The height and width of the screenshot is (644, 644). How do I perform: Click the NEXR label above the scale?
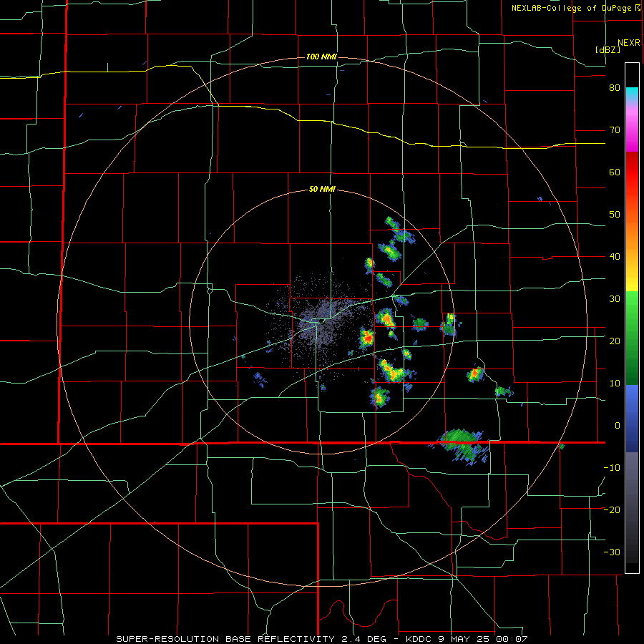tap(629, 43)
